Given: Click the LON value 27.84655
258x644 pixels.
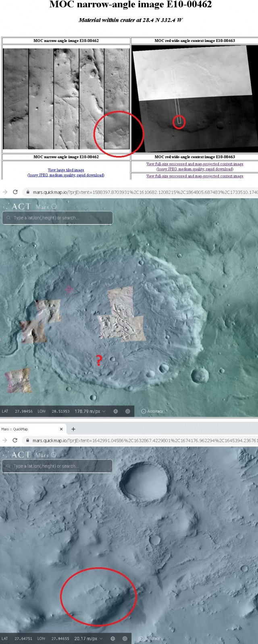Looking at the screenshot, I should (x=60, y=639).
